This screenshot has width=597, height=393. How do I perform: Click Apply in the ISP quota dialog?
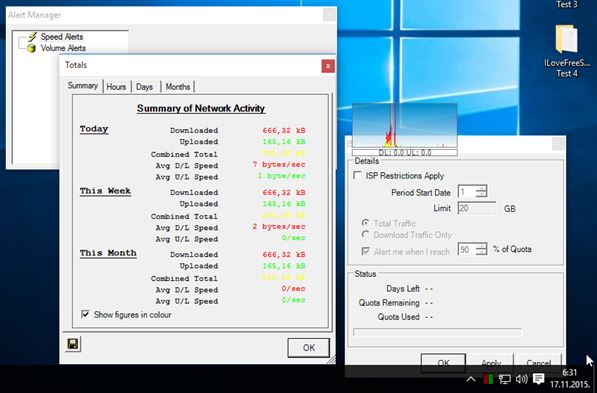[491, 363]
